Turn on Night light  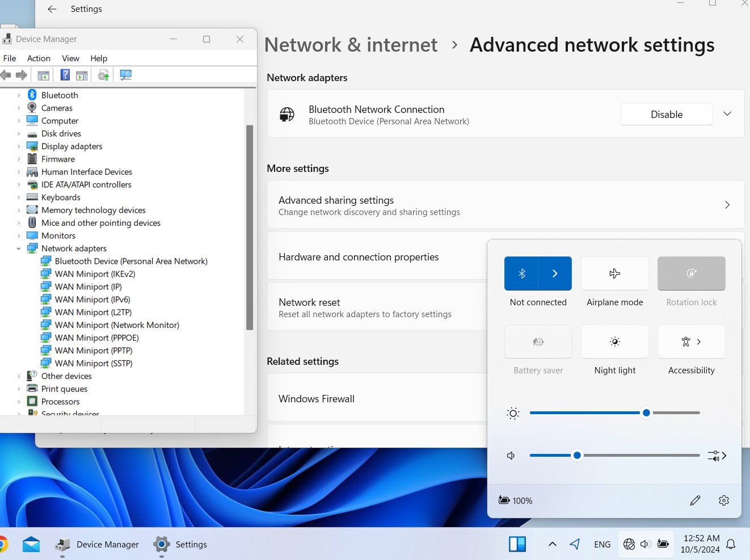[614, 342]
